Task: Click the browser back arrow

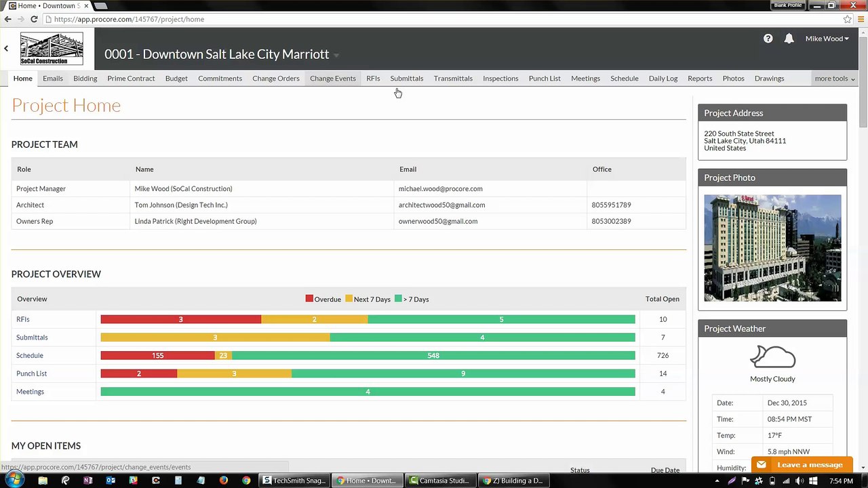Action: pos(7,19)
